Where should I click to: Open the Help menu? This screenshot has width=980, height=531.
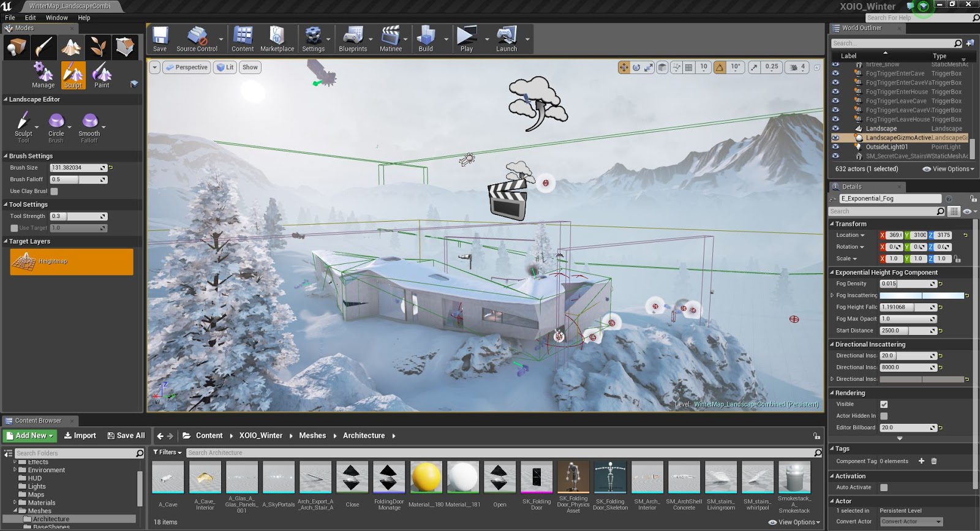point(84,18)
